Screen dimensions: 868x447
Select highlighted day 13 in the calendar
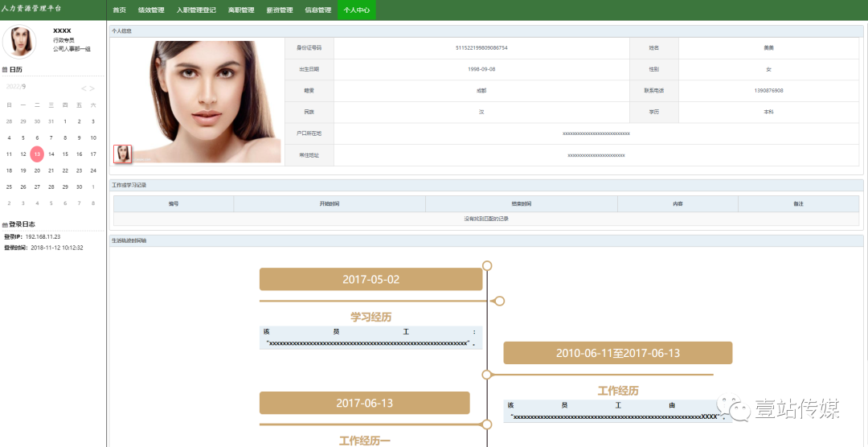click(37, 154)
